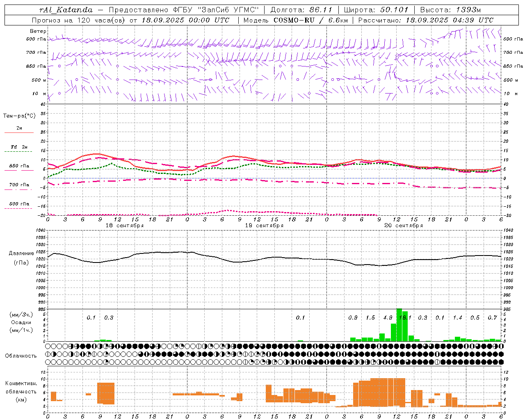Click the 'Тем-ра(°C)' temperature panel label
The image size is (525, 420).
pos(19,116)
